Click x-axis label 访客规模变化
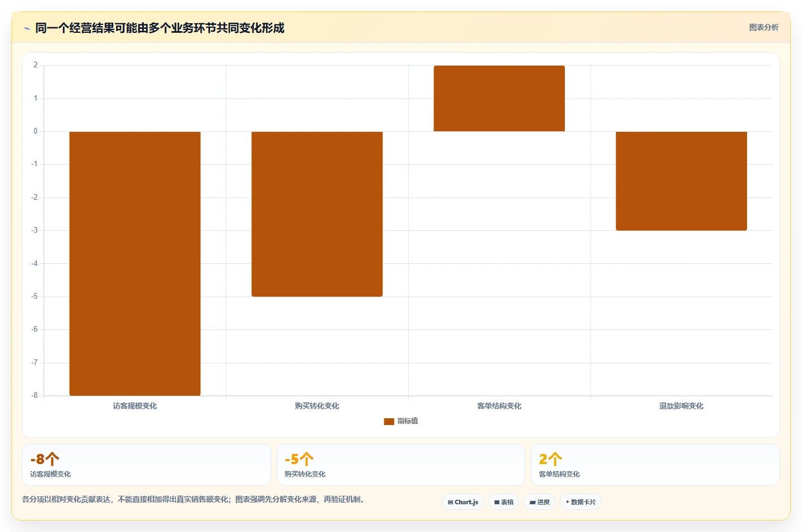This screenshot has width=802, height=532. pyautogui.click(x=135, y=406)
